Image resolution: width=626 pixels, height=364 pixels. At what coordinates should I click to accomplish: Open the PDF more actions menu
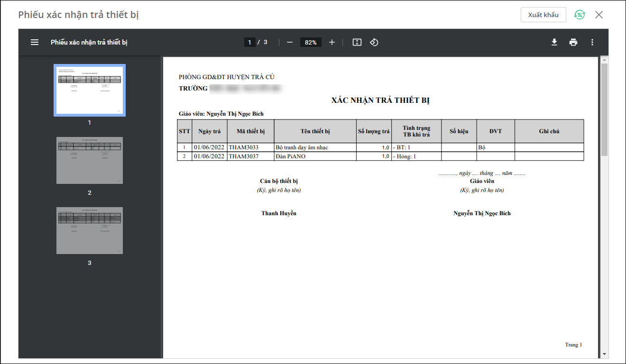592,42
